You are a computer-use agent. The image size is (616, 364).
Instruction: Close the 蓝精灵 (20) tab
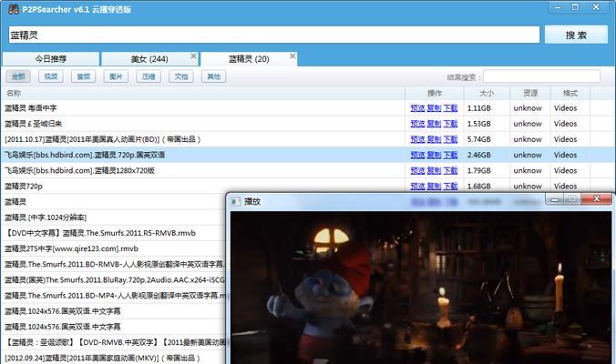point(293,56)
